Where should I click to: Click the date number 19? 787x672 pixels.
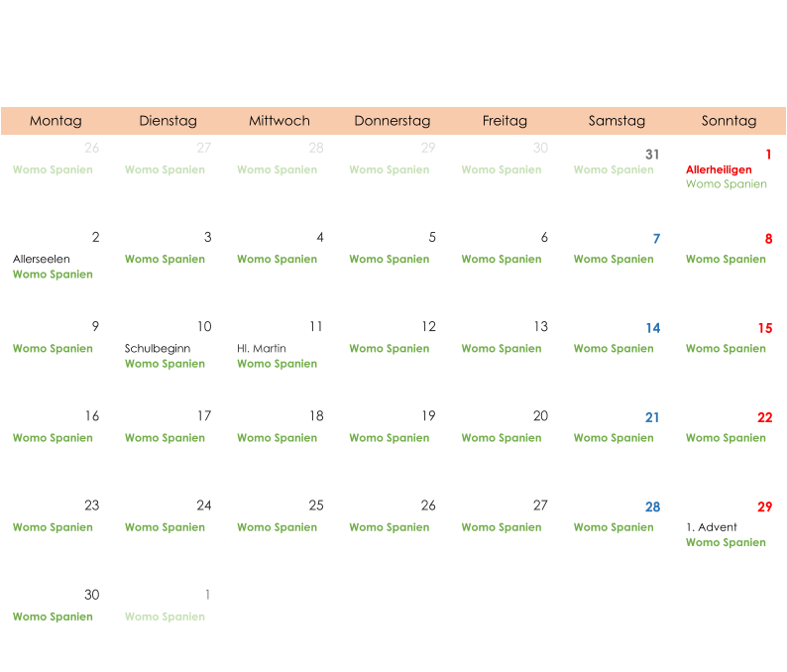click(x=428, y=416)
